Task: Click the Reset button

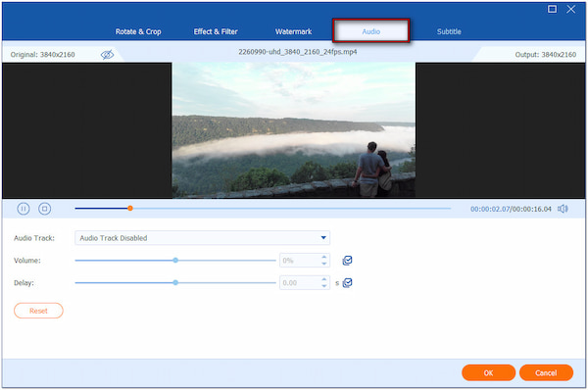Action: (x=38, y=311)
